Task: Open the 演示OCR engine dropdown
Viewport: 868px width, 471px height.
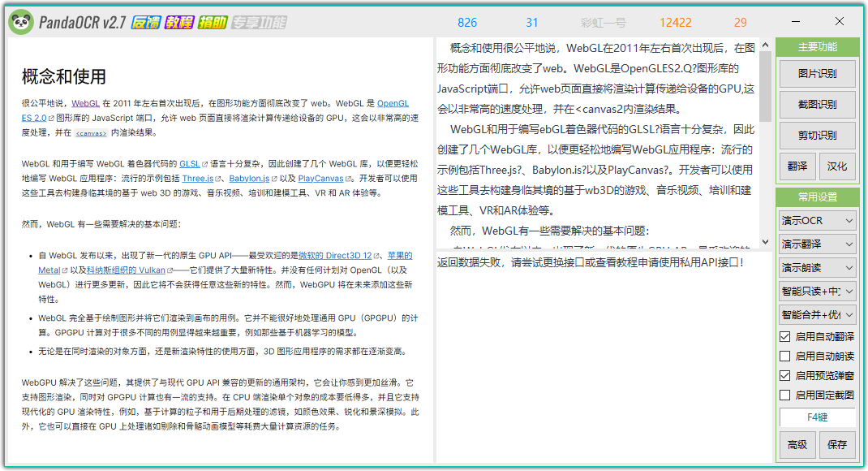Action: [x=817, y=220]
